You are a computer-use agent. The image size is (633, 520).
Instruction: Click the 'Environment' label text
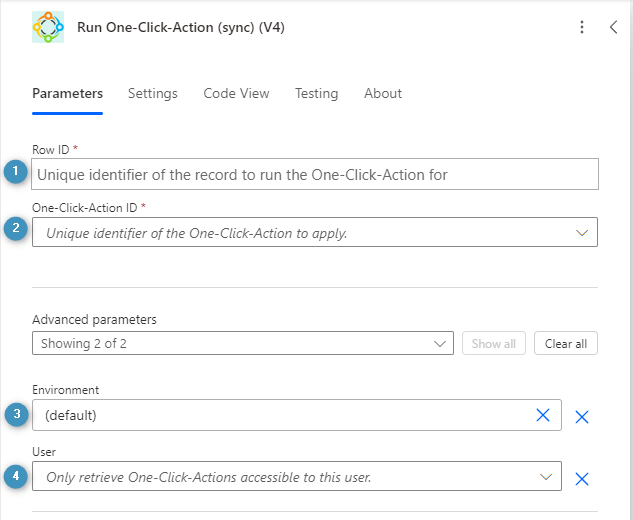pos(65,390)
